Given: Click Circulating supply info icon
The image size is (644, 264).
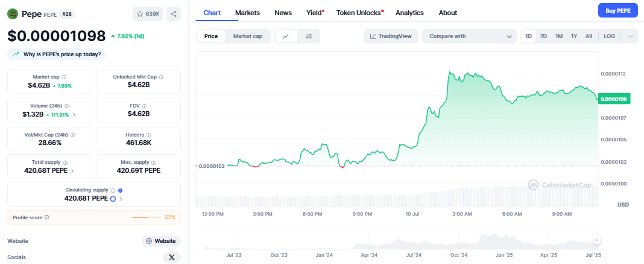Looking at the screenshot, I should tap(113, 190).
